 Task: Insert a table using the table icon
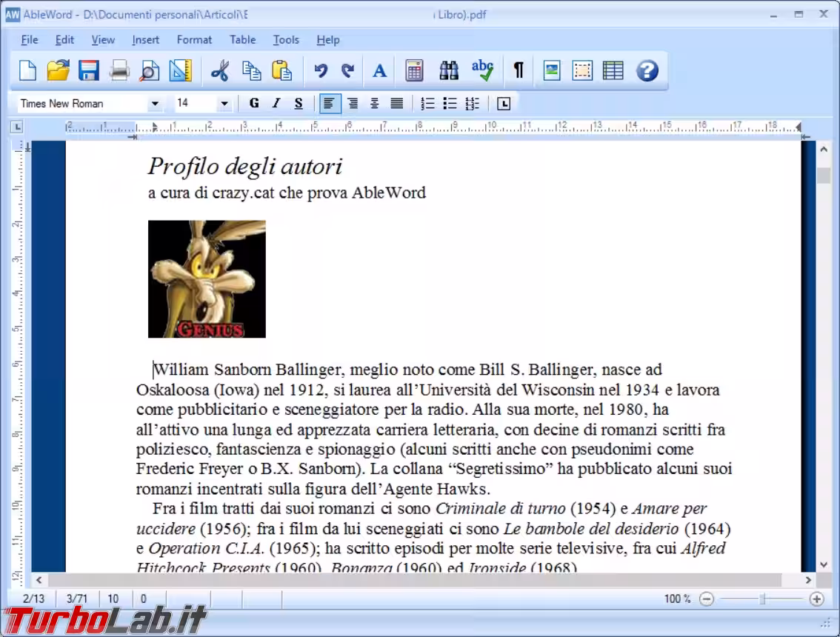pos(613,70)
